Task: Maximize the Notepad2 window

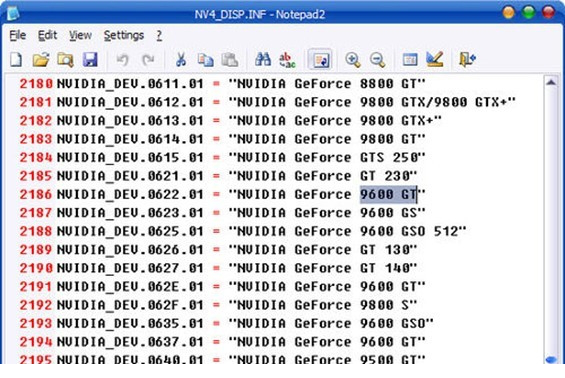Action: [529, 12]
